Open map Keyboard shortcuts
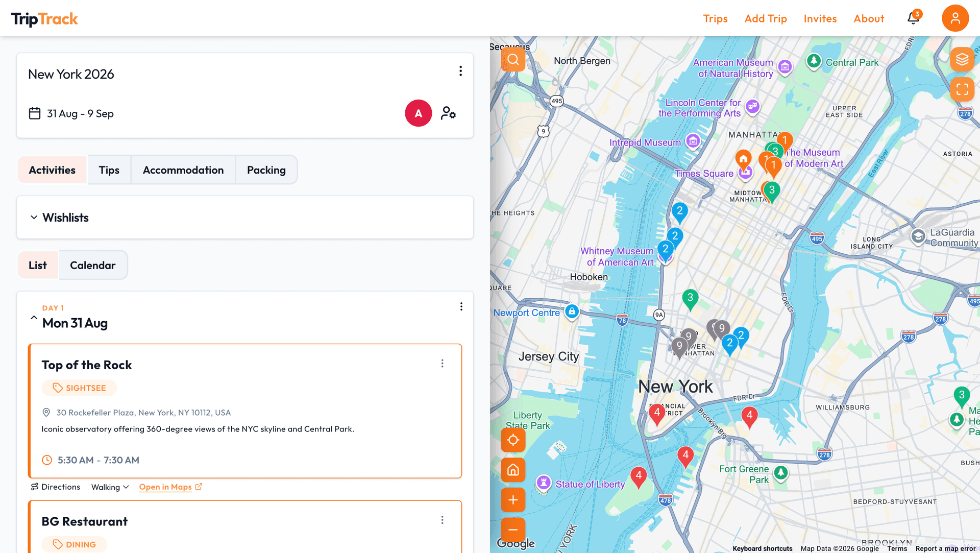The height and width of the screenshot is (553, 980). [763, 548]
